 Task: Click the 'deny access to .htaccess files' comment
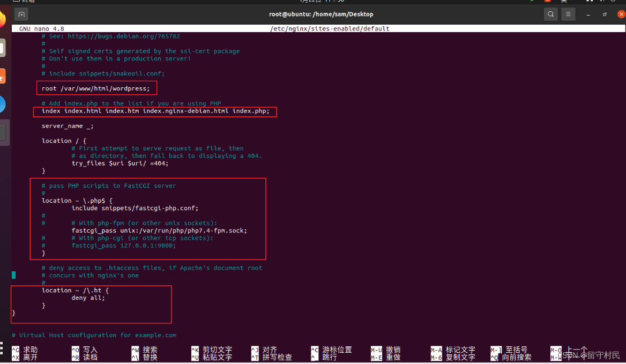(152, 268)
